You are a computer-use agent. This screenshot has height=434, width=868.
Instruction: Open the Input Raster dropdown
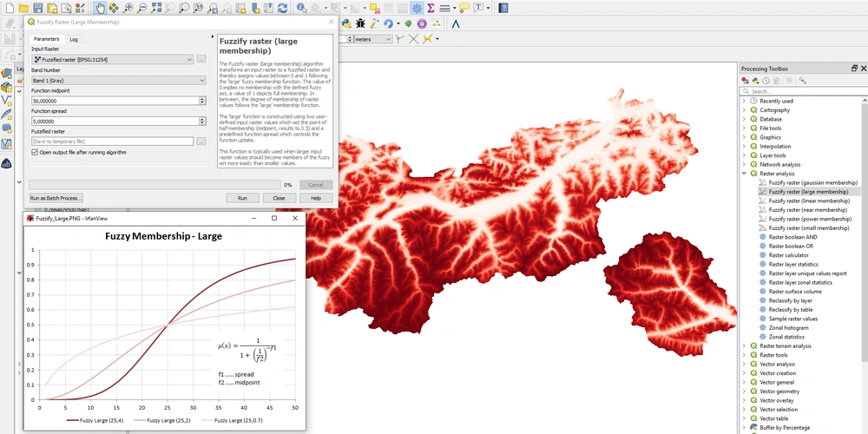[x=112, y=59]
